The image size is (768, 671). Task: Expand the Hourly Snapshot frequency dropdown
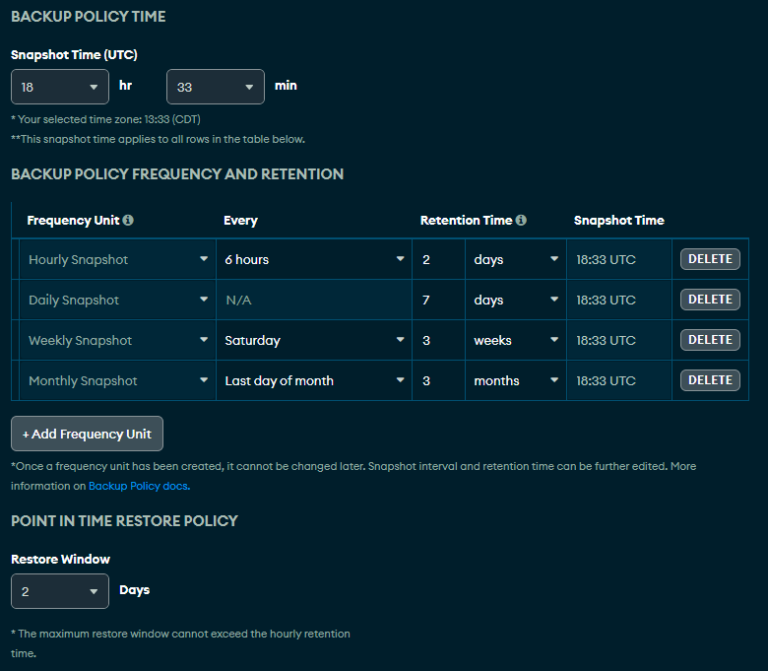coord(117,260)
